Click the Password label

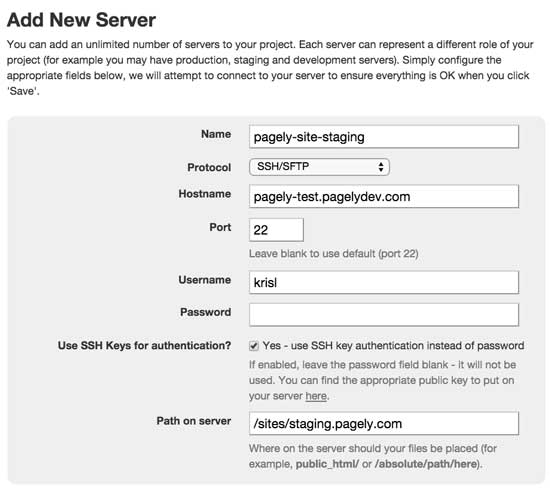pos(206,312)
